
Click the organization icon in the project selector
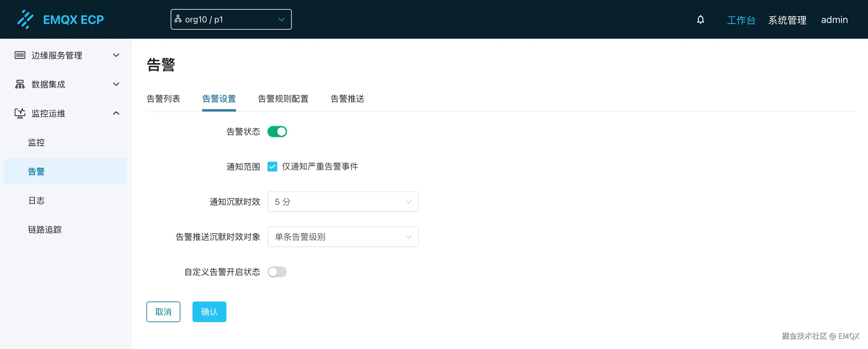point(178,19)
